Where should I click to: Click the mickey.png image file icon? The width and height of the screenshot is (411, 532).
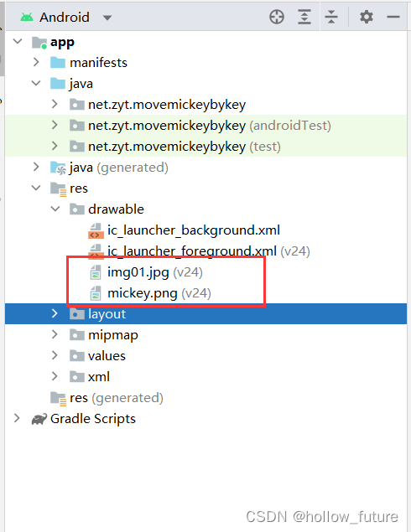coord(96,293)
